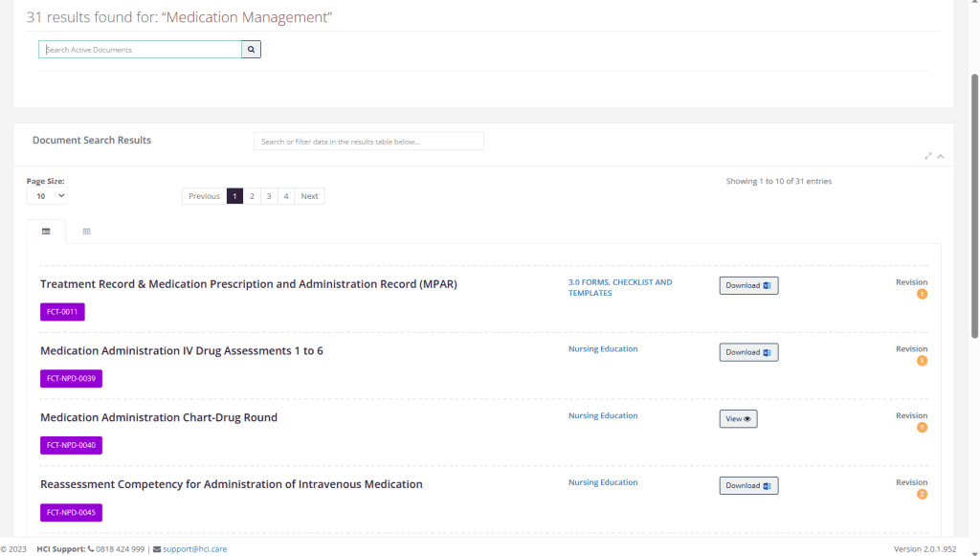Open Nursing Education link for IV Drug Assessments
The height and width of the screenshot is (556, 980).
coord(603,349)
